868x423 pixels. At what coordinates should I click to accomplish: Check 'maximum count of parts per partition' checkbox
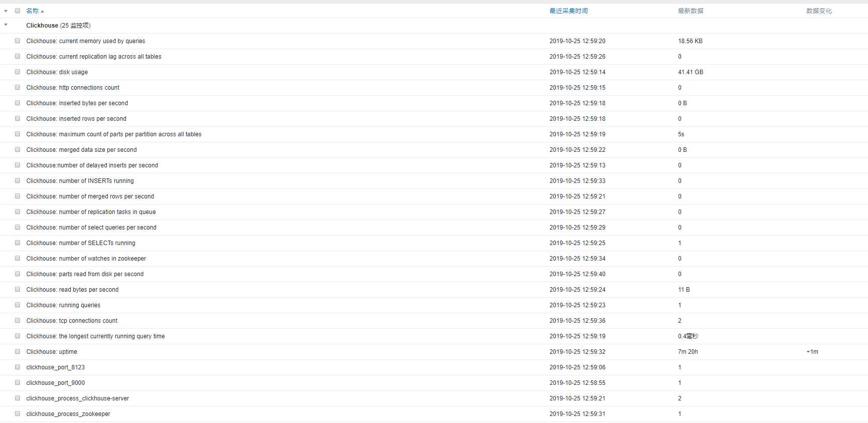click(18, 134)
